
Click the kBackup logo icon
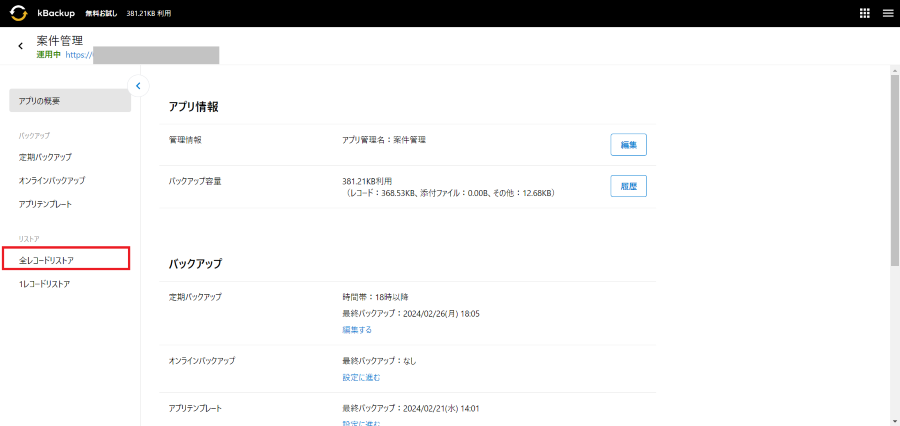pos(17,13)
